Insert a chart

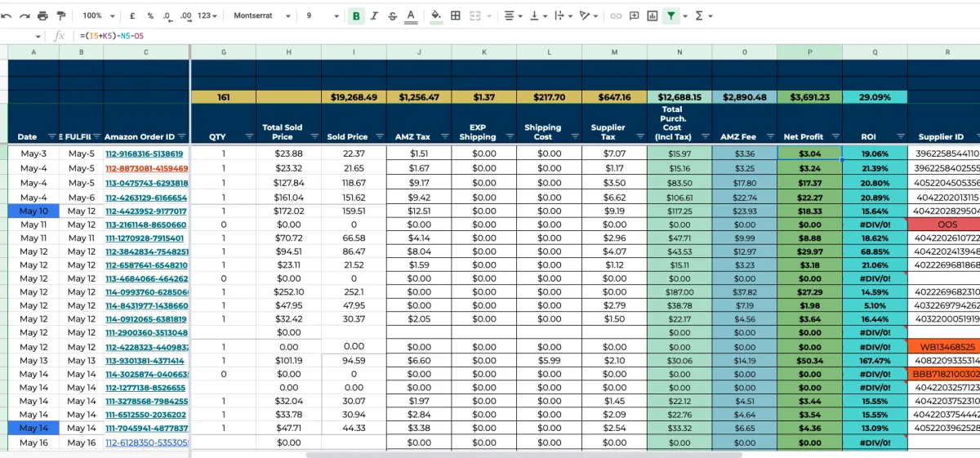(x=653, y=16)
